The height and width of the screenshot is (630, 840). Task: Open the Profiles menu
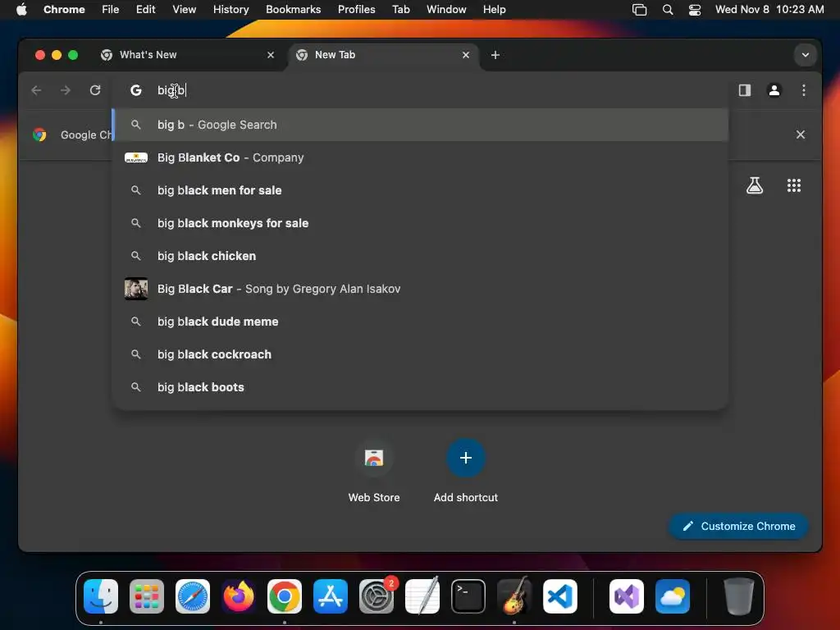coord(356,9)
